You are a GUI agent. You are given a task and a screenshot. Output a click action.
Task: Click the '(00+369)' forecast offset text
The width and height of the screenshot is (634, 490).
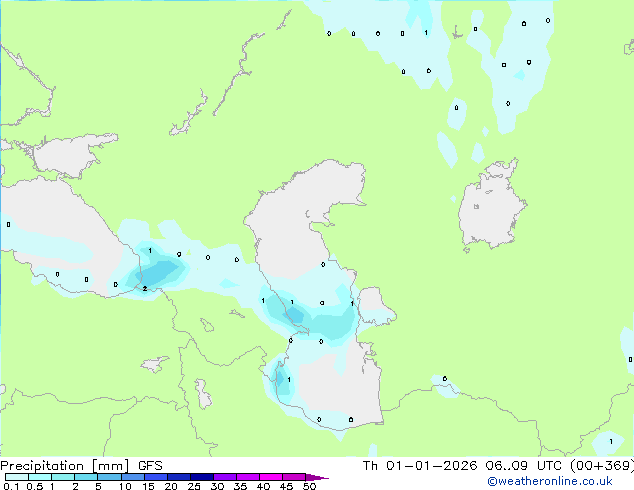coord(602,466)
